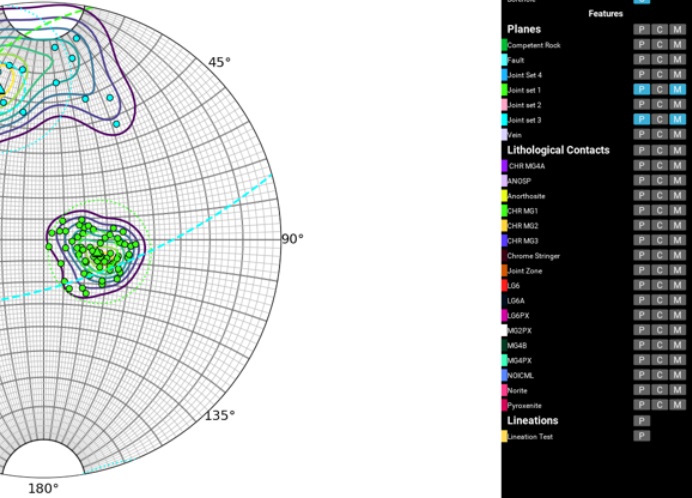The height and width of the screenshot is (498, 692).
Task: Enable P for Chrome Stringer
Action: click(x=641, y=256)
